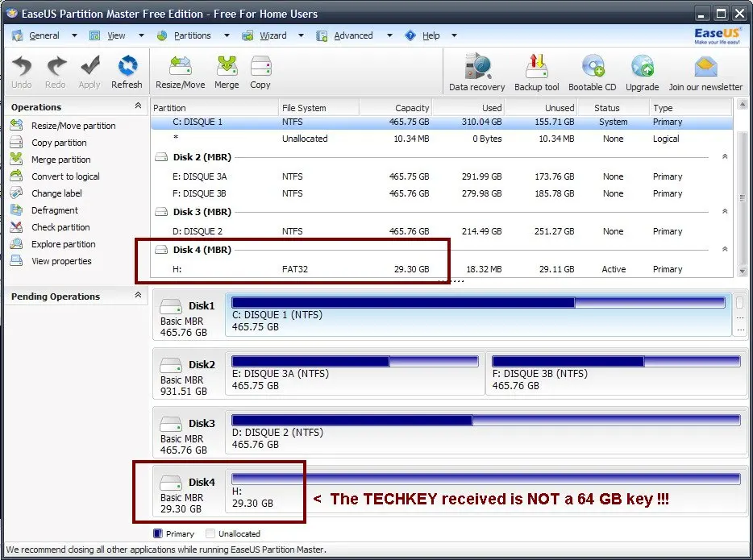Click the Apply checkmark icon

89,66
